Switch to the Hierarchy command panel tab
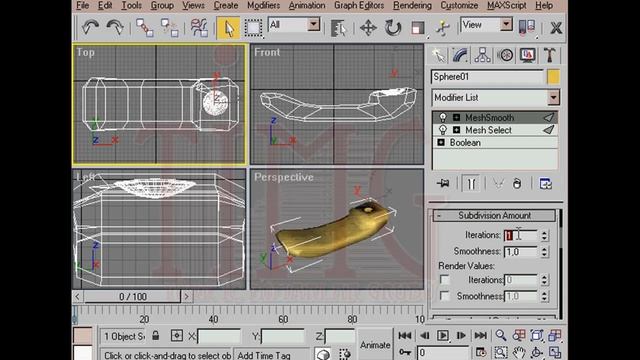 482,55
